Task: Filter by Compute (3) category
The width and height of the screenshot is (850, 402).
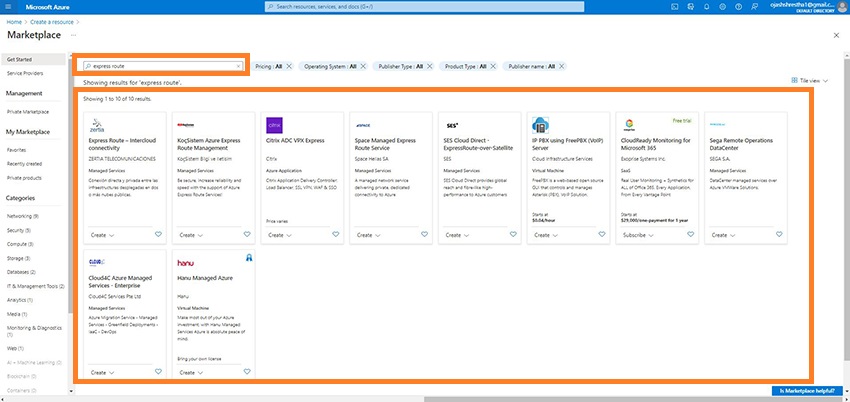Action: [20, 244]
